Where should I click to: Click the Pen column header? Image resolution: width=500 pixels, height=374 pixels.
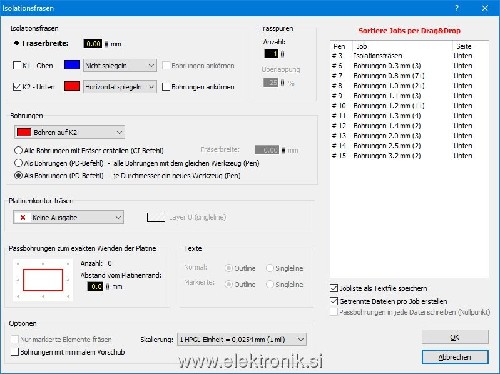pos(341,46)
